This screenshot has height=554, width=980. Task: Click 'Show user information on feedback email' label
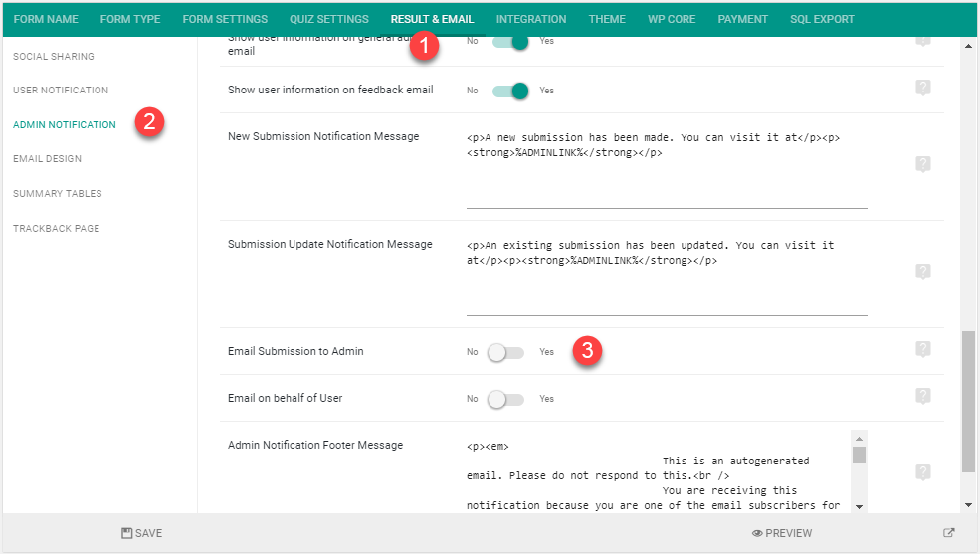330,90
